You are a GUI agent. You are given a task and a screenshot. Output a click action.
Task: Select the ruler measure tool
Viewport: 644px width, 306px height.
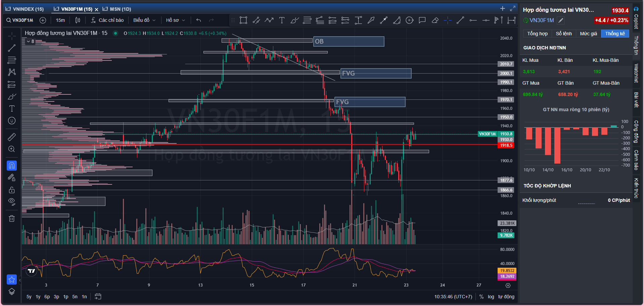(12, 137)
